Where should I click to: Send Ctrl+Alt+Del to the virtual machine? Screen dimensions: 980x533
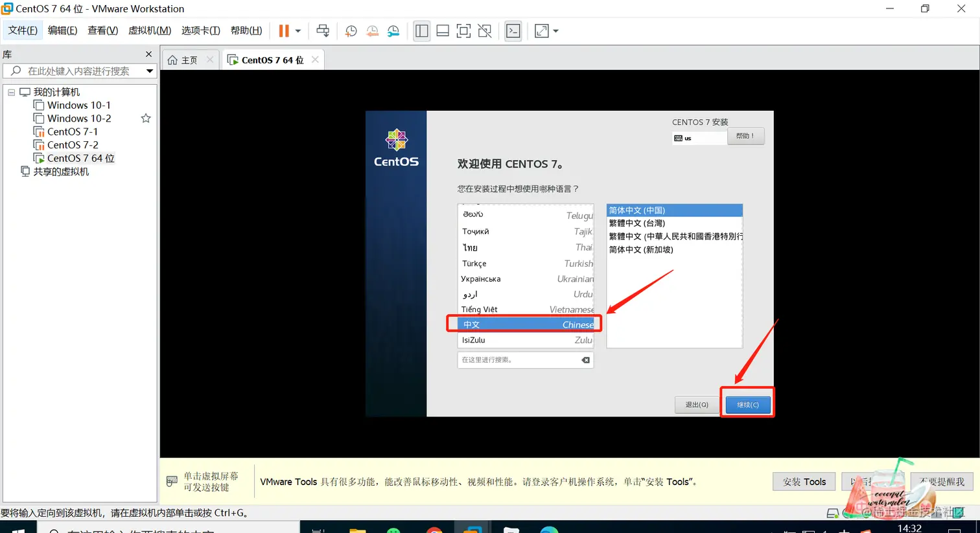(x=323, y=30)
